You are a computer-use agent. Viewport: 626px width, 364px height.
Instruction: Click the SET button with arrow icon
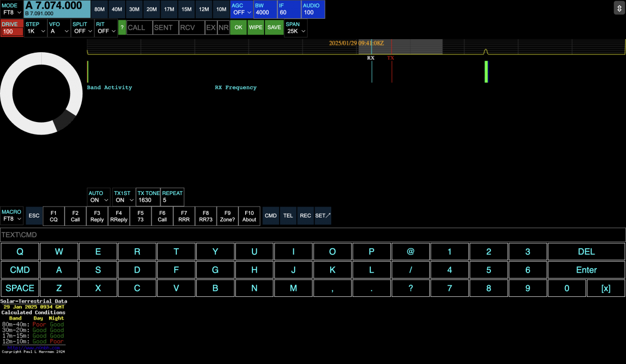[323, 216]
